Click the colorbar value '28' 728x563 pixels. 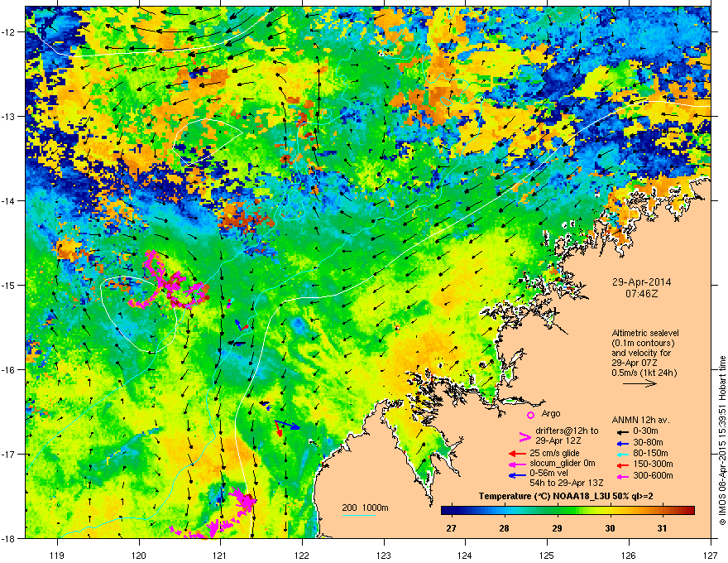[504, 528]
